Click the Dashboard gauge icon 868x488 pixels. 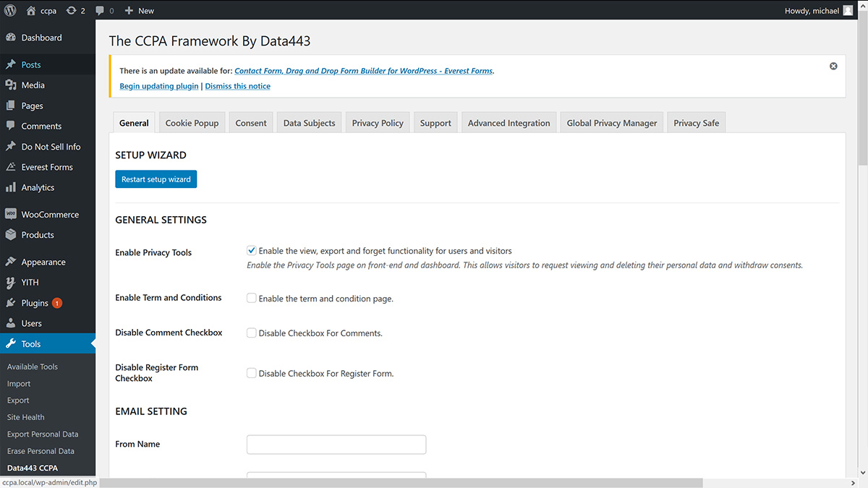point(11,38)
